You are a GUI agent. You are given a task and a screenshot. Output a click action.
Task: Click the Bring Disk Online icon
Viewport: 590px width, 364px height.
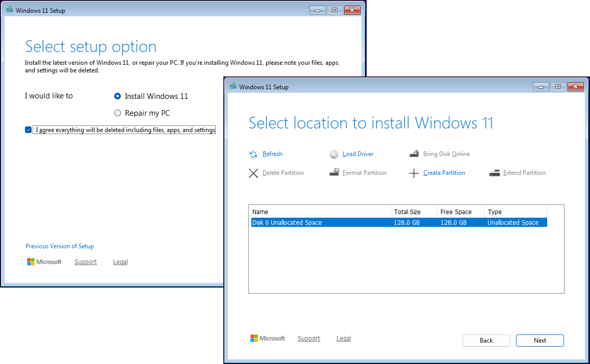pos(414,153)
